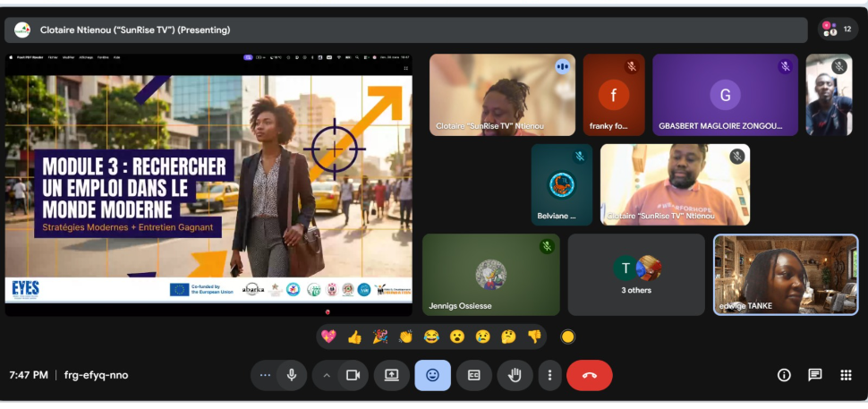Close the emoji reactions panel button

click(x=432, y=375)
